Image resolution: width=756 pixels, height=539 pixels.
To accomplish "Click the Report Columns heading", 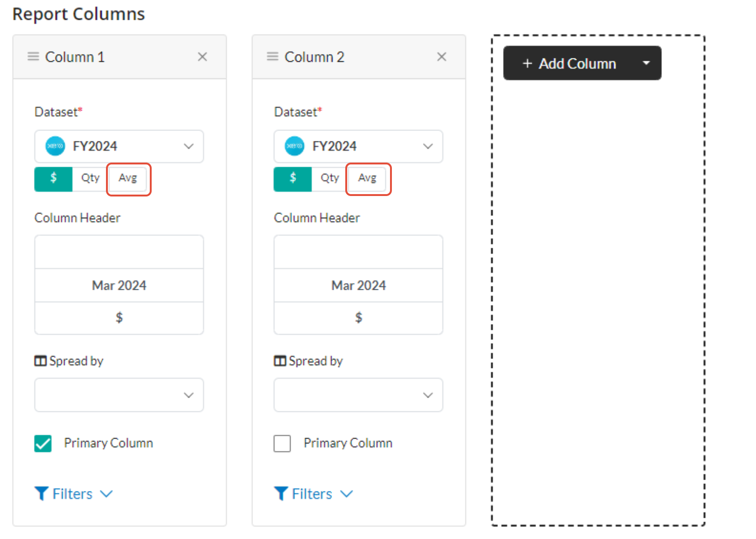I will [79, 14].
